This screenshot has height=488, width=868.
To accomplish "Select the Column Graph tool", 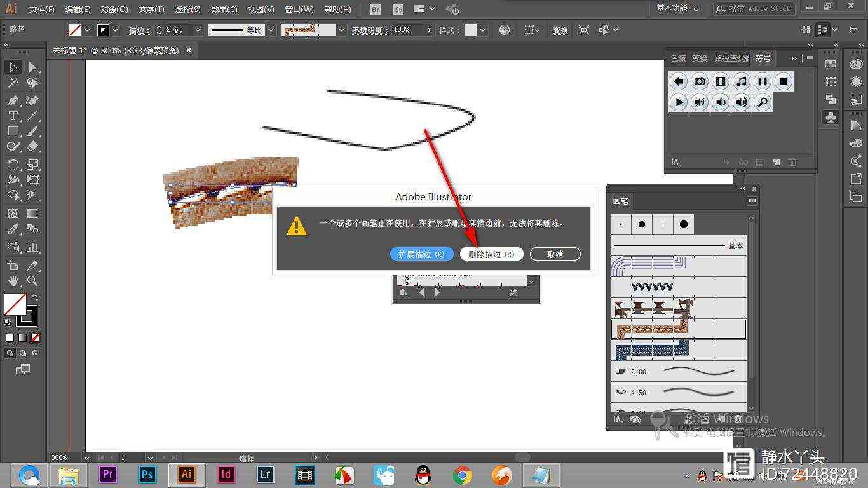I will (32, 247).
